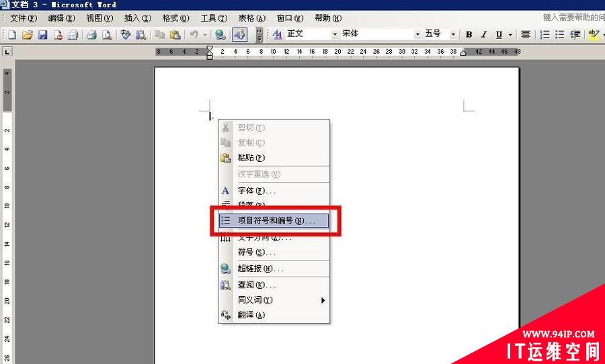Open the Styles and Formatting AA icon
The height and width of the screenshot is (364, 605).
point(277,35)
